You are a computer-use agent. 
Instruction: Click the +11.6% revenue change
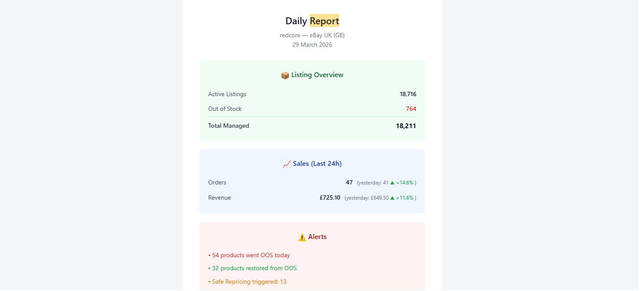click(x=405, y=198)
